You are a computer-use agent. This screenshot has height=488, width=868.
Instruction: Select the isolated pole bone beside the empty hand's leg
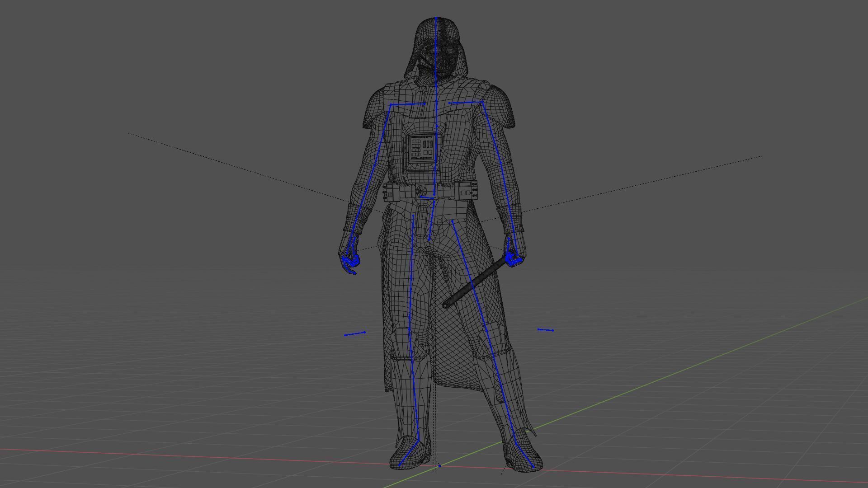point(354,334)
